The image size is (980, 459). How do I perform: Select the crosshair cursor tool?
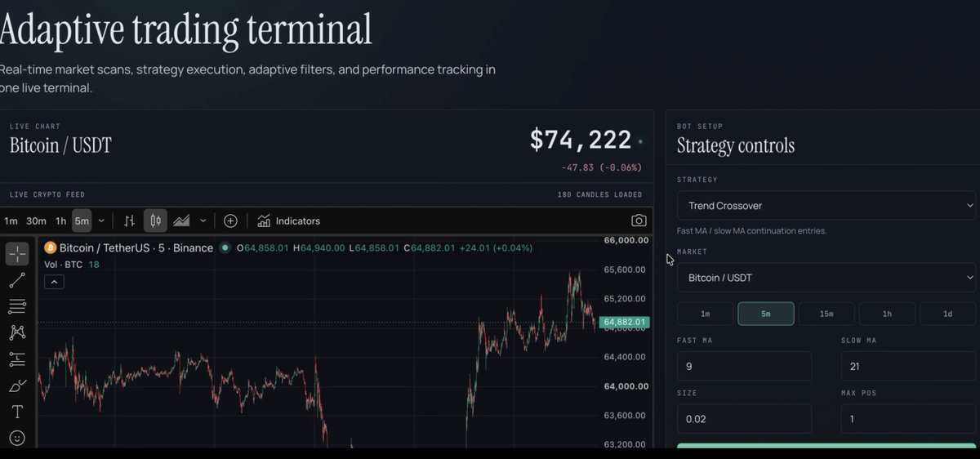click(17, 254)
